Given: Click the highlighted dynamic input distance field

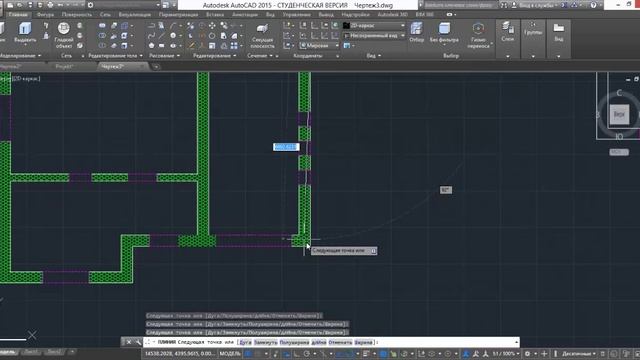Looking at the screenshot, I should (x=286, y=147).
